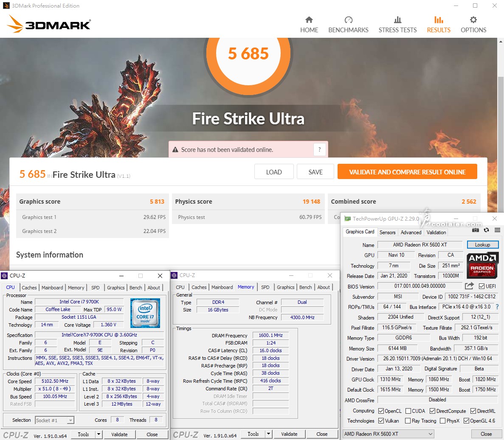The height and width of the screenshot is (440, 504).
Task: Take a GPU-Z screenshot with camera icon
Action: coord(476,230)
